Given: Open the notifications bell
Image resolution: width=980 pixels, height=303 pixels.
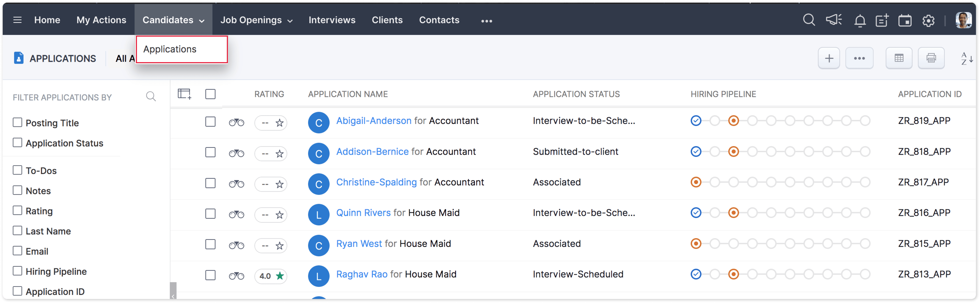Looking at the screenshot, I should click(860, 21).
